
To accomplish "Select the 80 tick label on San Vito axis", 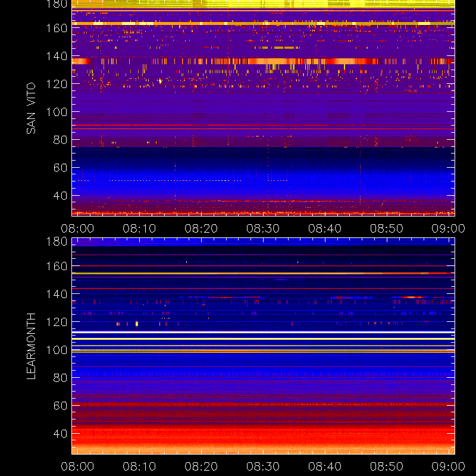I will point(60,140).
